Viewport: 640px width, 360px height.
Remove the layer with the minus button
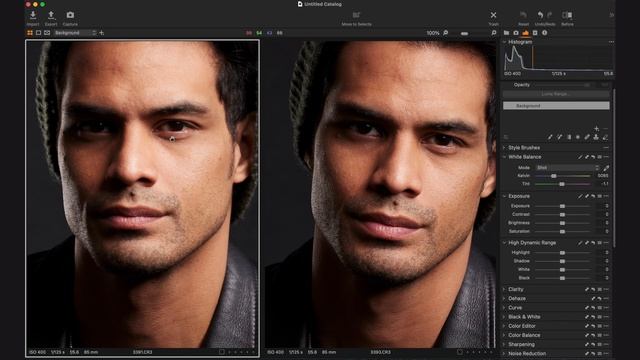[x=605, y=129]
